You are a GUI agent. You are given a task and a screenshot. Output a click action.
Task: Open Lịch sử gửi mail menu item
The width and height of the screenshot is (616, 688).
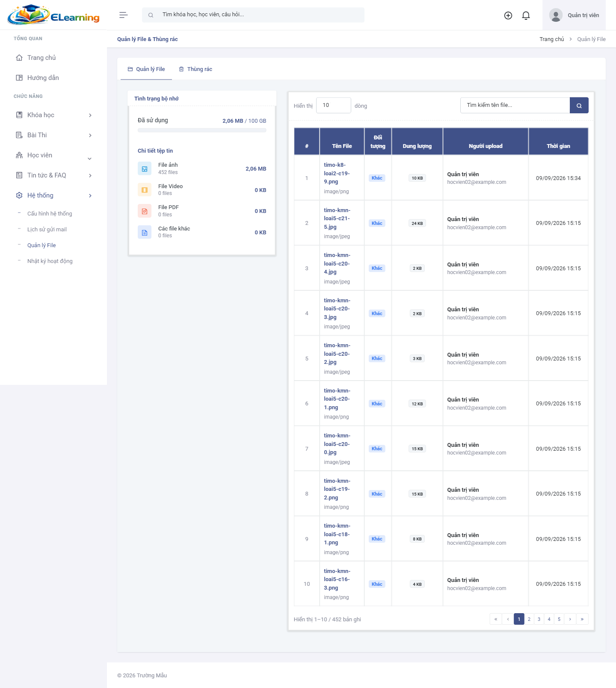tap(47, 230)
